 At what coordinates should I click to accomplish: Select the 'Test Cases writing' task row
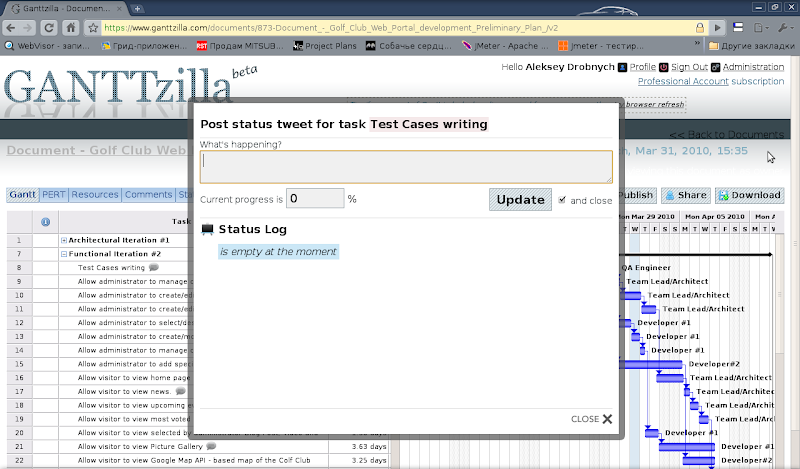pos(111,267)
